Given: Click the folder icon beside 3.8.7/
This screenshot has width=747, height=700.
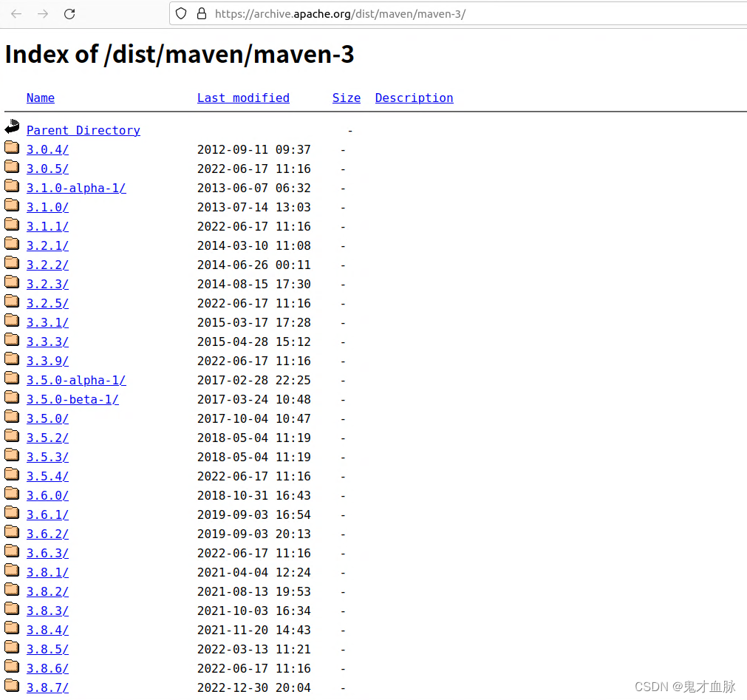Looking at the screenshot, I should pyautogui.click(x=12, y=685).
